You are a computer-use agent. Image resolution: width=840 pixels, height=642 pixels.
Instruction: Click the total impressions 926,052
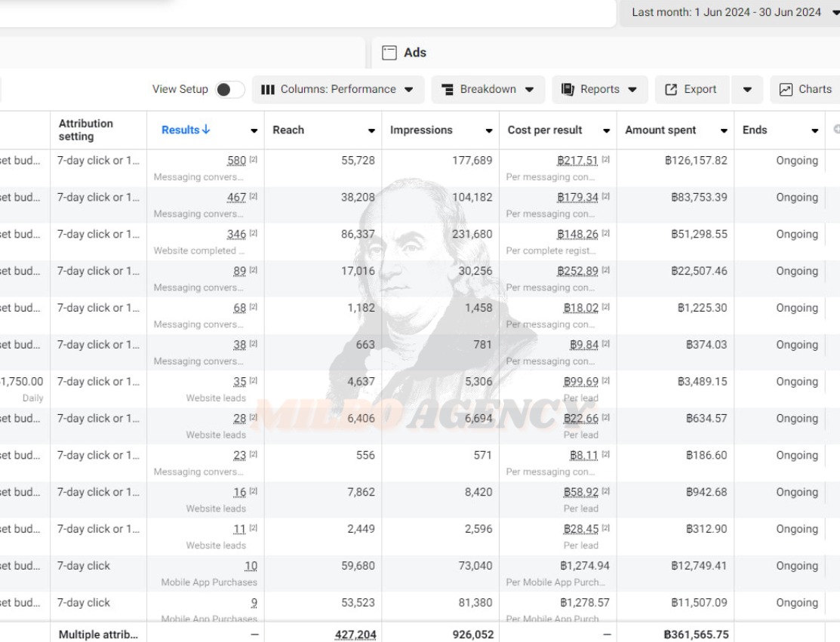(473, 634)
